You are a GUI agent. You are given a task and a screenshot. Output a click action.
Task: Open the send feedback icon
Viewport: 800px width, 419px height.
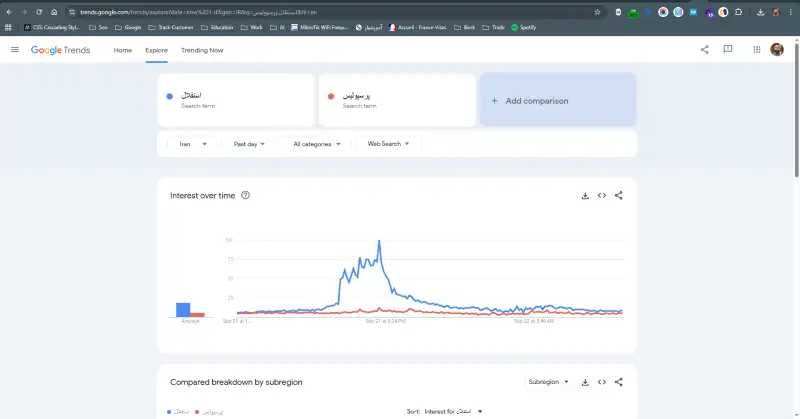(x=728, y=49)
